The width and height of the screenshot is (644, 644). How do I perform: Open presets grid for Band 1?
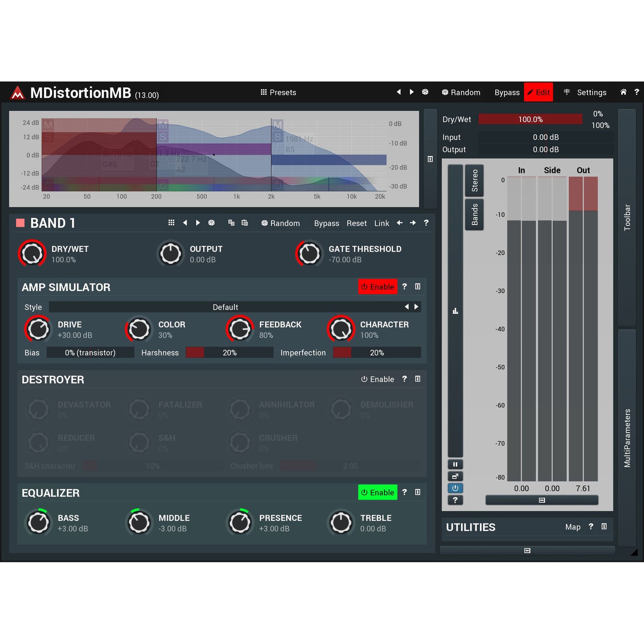click(171, 223)
